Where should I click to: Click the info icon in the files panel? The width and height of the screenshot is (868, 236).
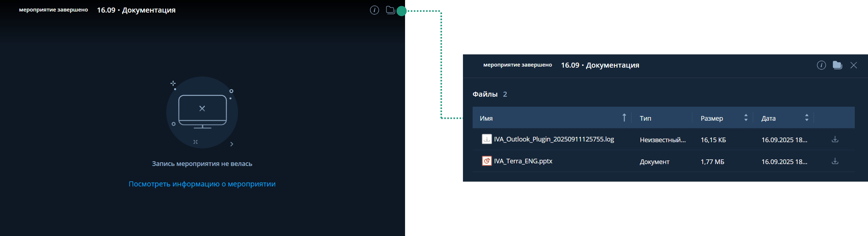[821, 65]
